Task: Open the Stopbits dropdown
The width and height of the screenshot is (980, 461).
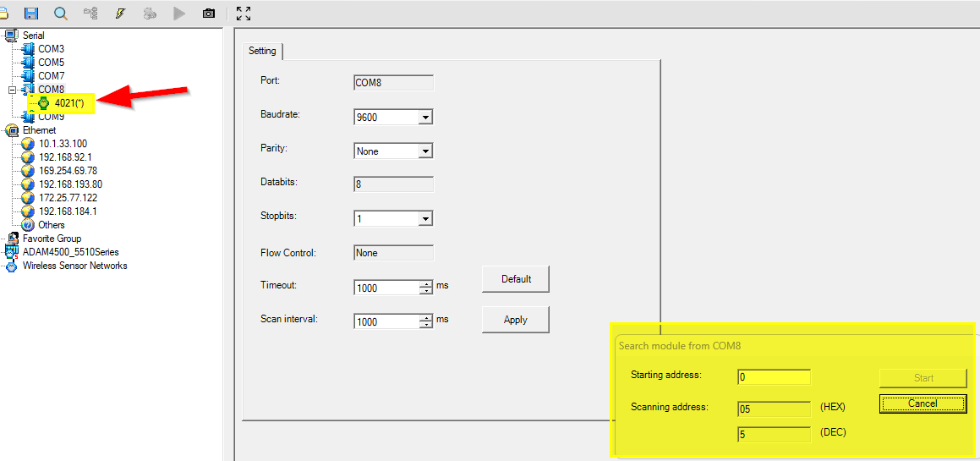Action: click(425, 219)
